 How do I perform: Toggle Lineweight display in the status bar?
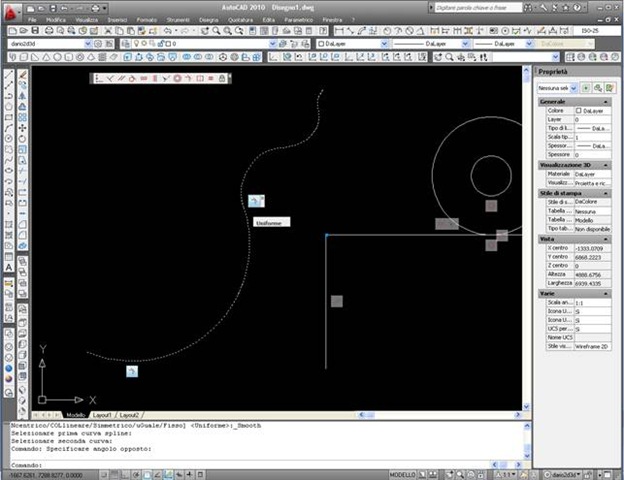pyautogui.click(x=190, y=475)
